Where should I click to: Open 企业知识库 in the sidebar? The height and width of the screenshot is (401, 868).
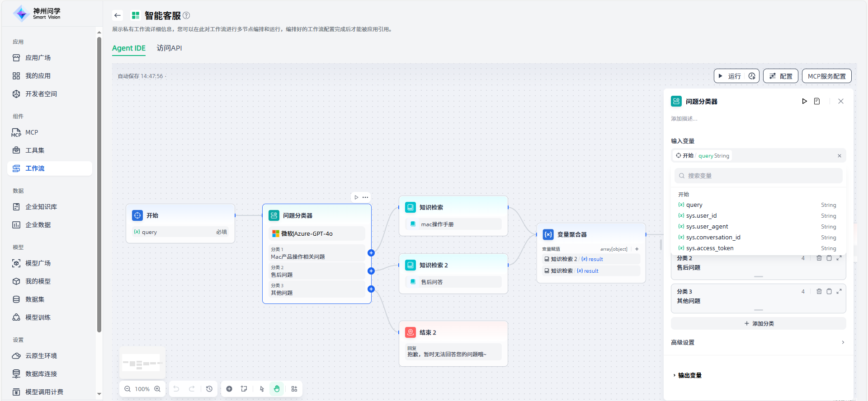(41, 207)
